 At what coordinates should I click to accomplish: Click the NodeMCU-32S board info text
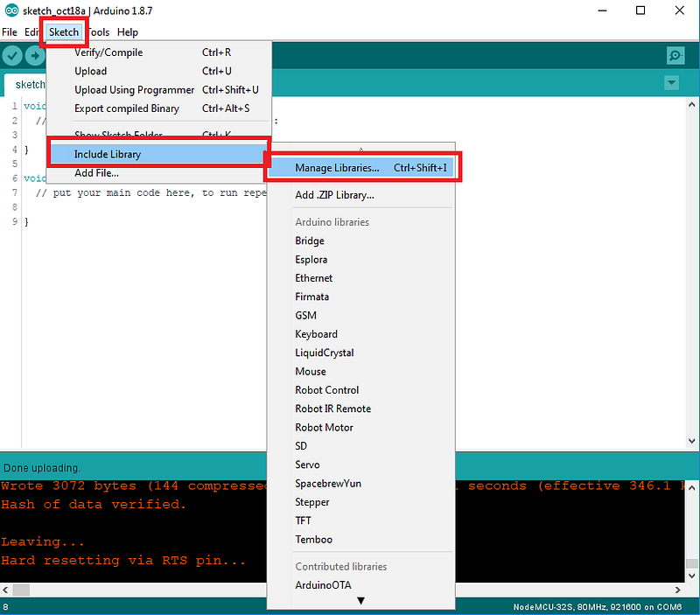[x=598, y=607]
